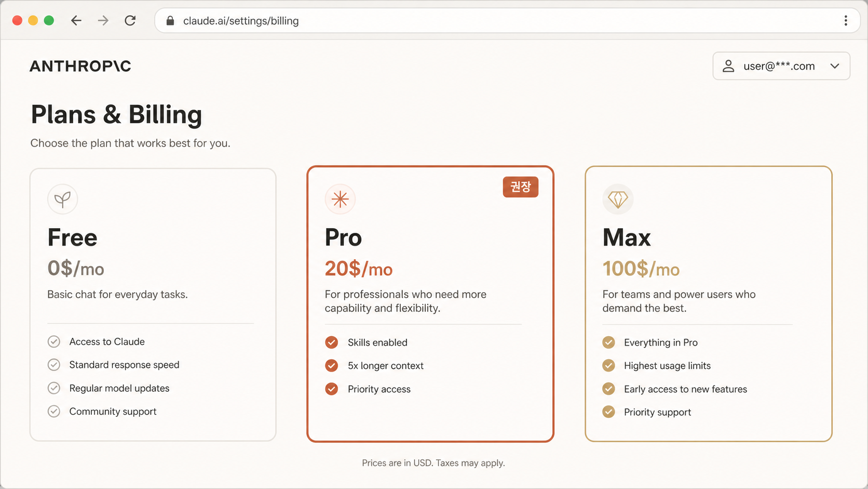Select the Pro plan card heading
Viewport: 868px width, 489px height.
coord(343,237)
